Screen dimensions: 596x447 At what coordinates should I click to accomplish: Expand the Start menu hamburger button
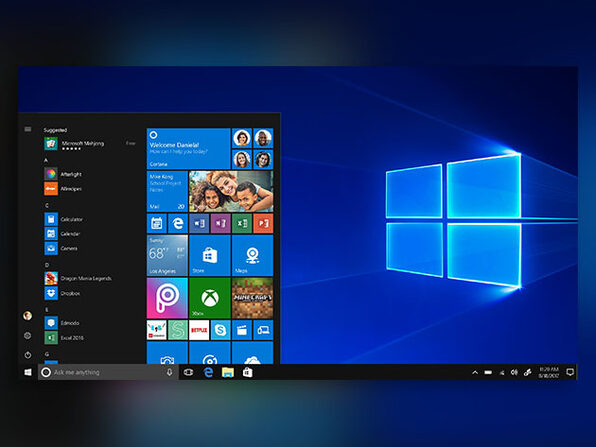[28, 129]
